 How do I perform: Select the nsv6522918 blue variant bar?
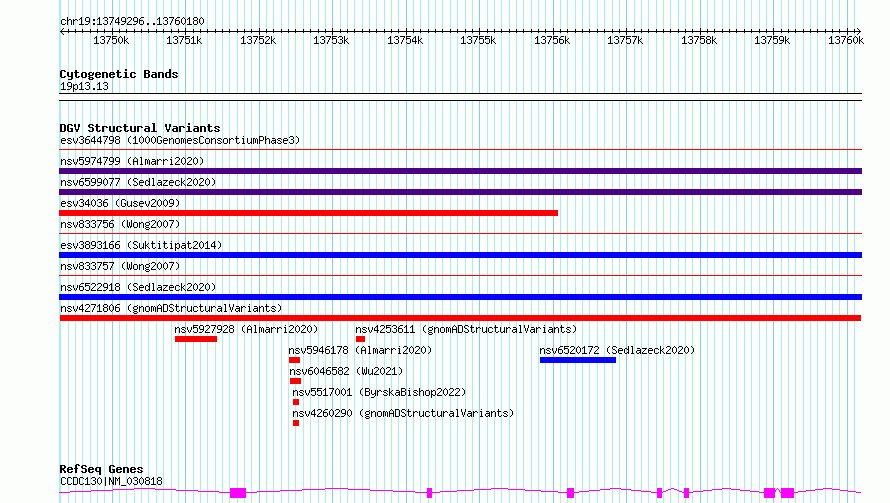pos(460,297)
